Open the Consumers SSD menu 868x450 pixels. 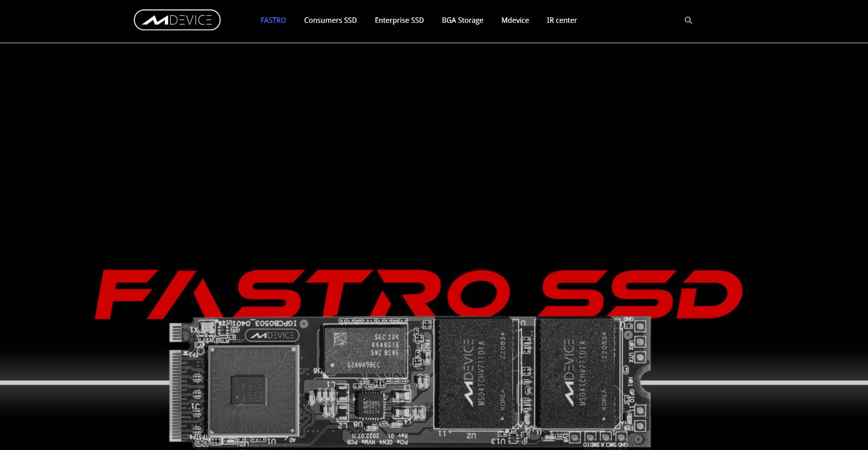(330, 20)
